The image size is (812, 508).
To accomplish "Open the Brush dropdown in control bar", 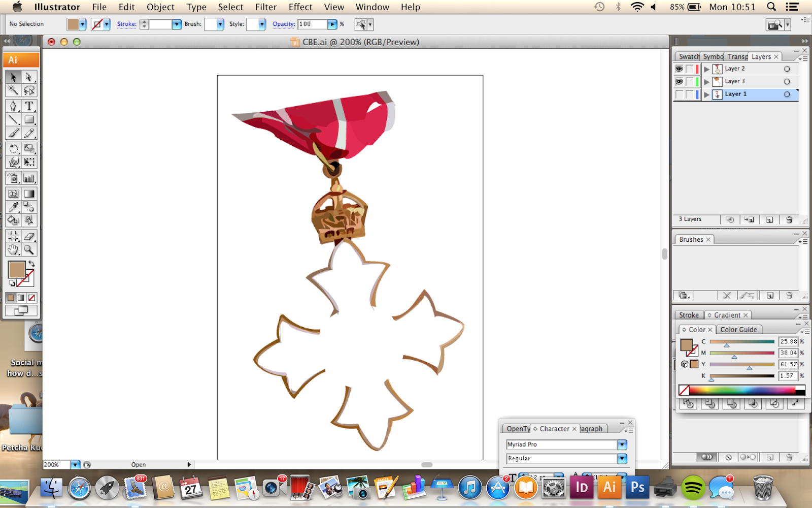I will point(220,24).
